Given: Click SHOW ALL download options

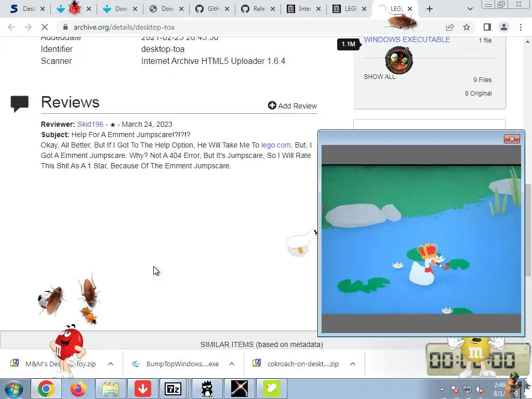Looking at the screenshot, I should (x=379, y=77).
